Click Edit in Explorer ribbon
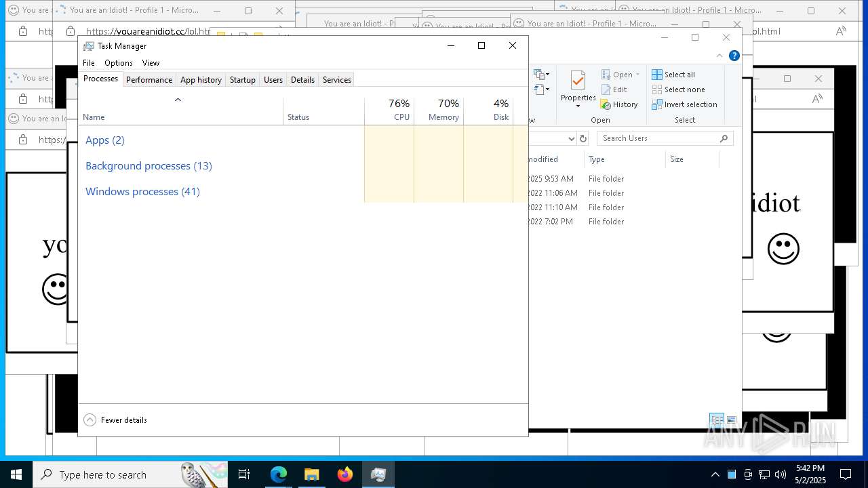Viewport: 868px width, 488px height. [x=614, y=89]
